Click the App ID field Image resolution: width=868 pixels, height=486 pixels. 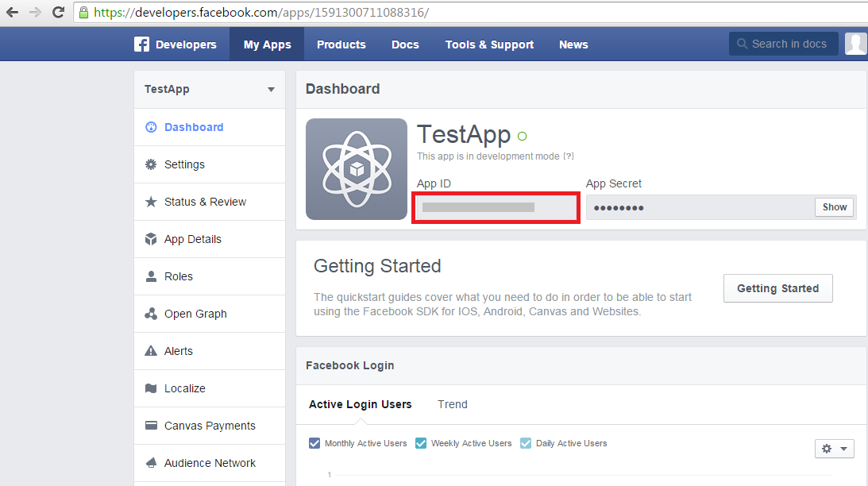tap(496, 207)
